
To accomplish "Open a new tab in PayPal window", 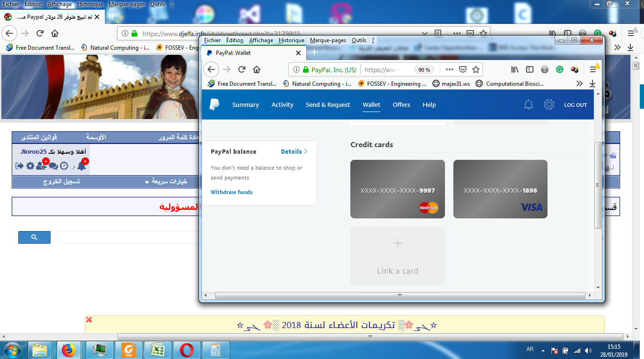I will (x=314, y=52).
